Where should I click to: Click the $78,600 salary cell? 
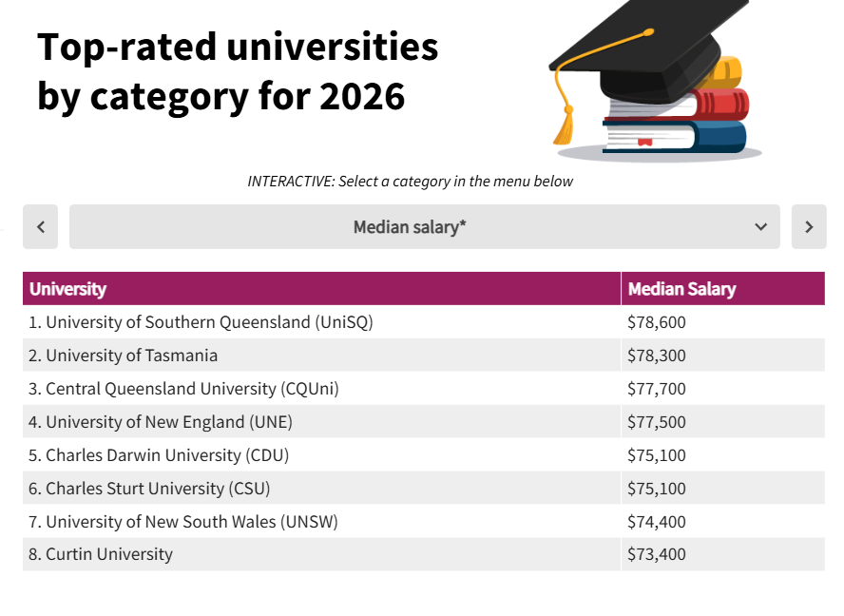pos(657,322)
